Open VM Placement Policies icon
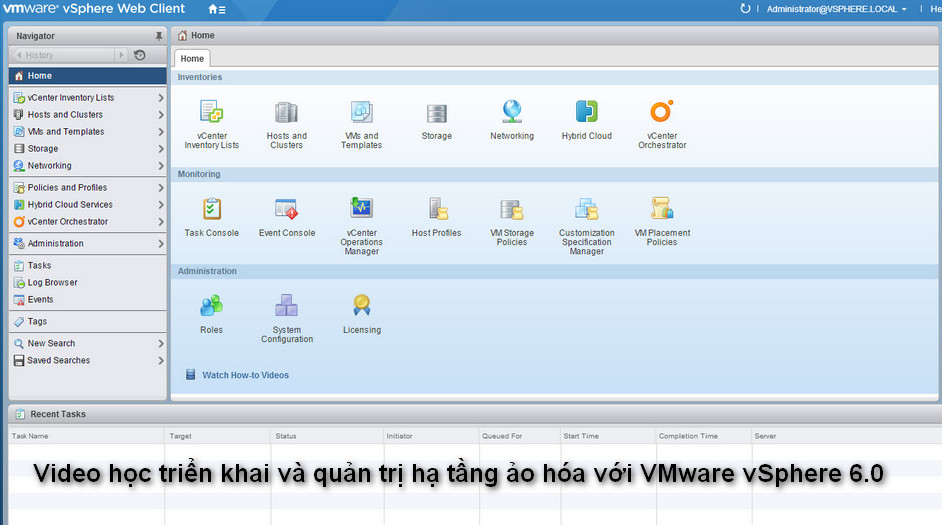942x525 pixels. coord(662,209)
